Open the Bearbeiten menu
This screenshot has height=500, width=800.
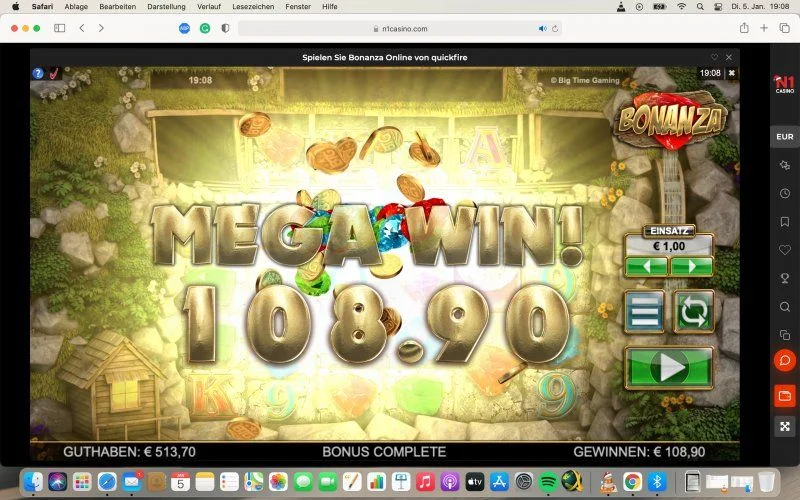(117, 7)
